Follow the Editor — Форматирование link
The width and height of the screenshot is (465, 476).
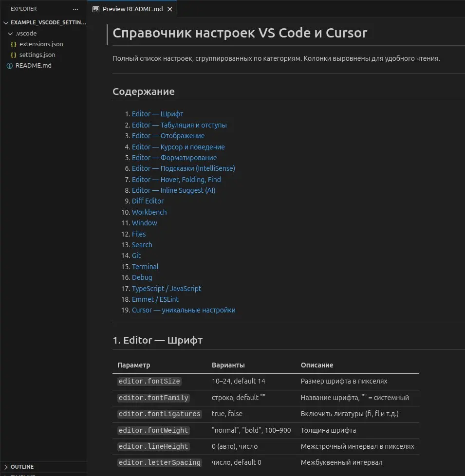(174, 158)
